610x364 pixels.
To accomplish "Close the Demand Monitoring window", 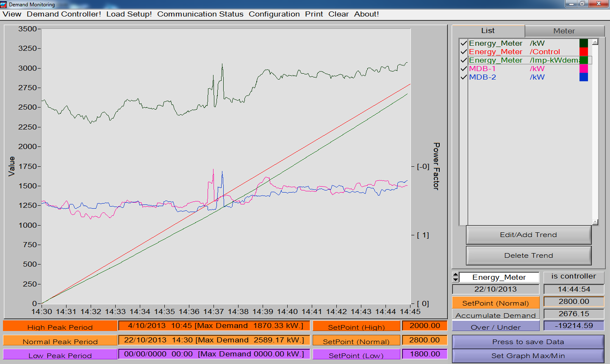I will coord(599,3).
